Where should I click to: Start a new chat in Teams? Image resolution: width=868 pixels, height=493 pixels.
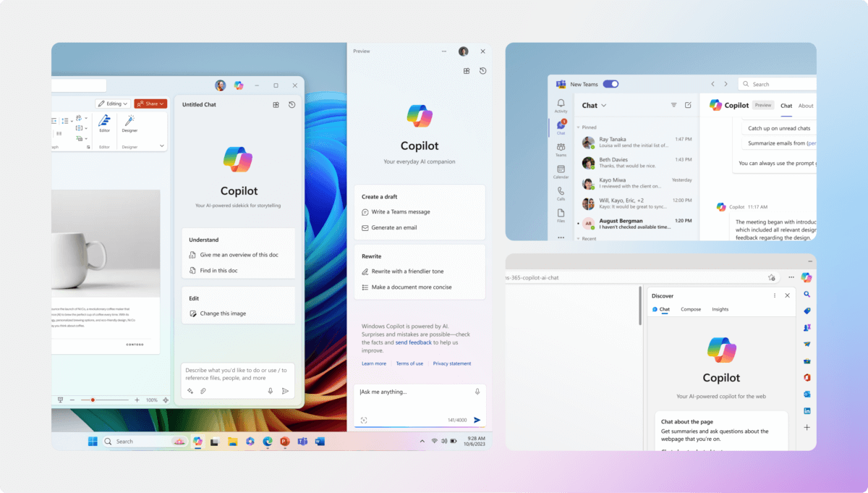(688, 105)
